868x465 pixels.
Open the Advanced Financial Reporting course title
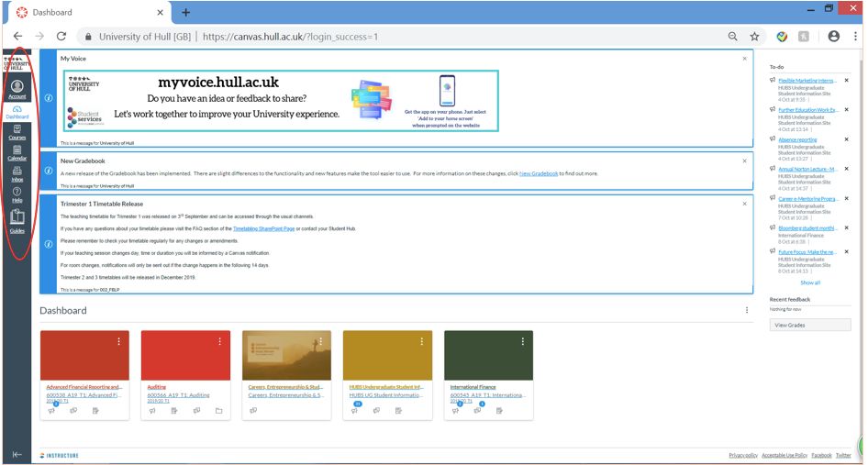pos(84,387)
